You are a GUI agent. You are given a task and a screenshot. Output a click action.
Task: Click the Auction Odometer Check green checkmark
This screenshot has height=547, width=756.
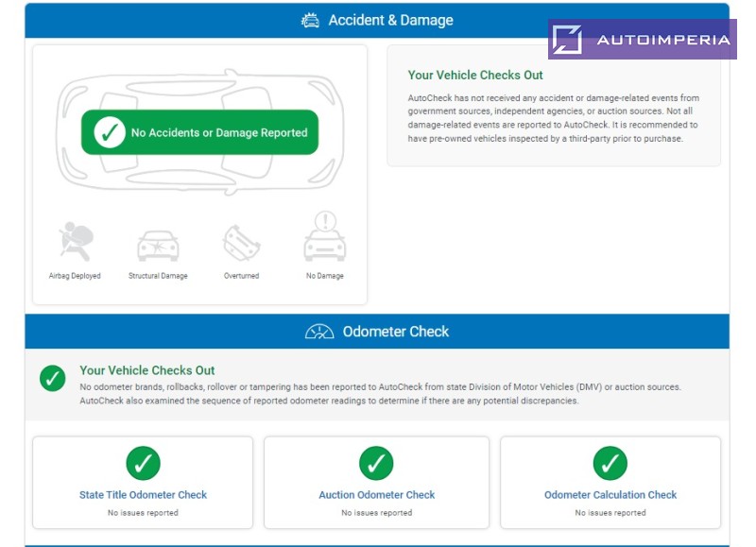tap(376, 463)
